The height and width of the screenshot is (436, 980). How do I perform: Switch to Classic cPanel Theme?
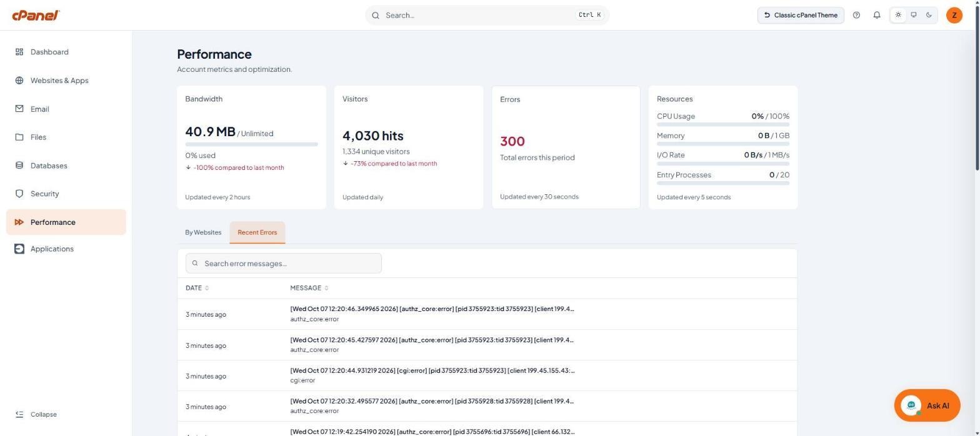(801, 15)
